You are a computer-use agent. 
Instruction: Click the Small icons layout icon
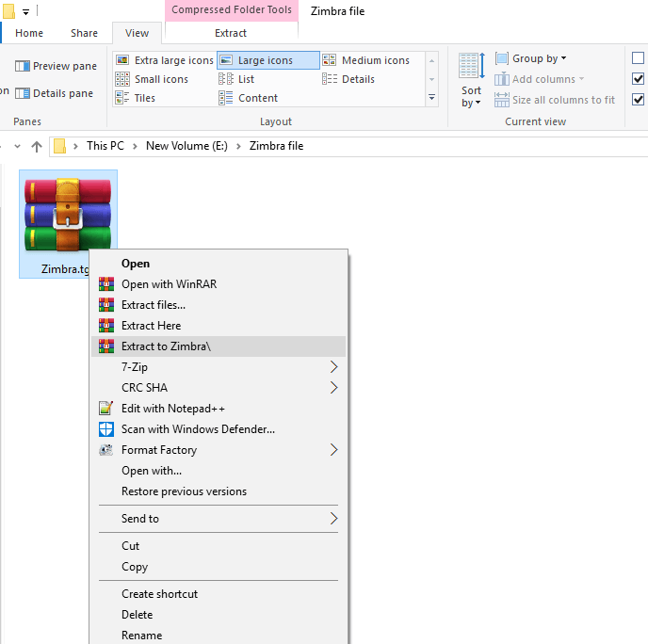(122, 79)
